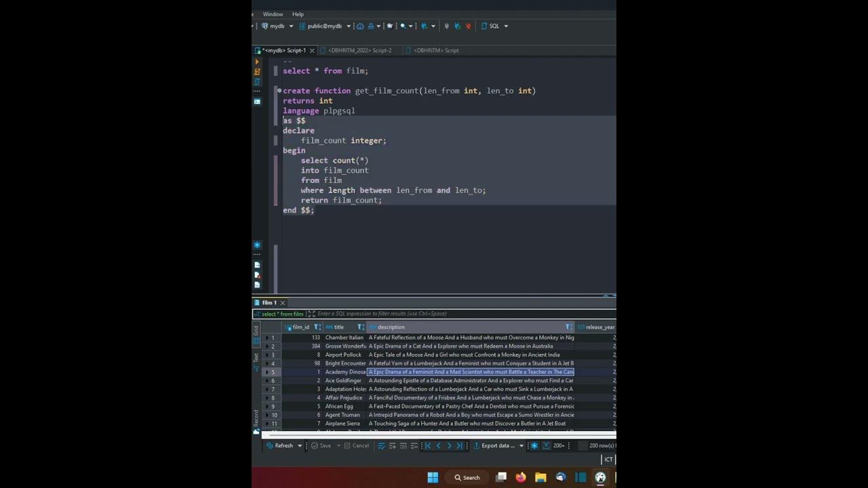Close the Script-1 editor tab
This screenshot has width=868, height=488.
[312, 50]
